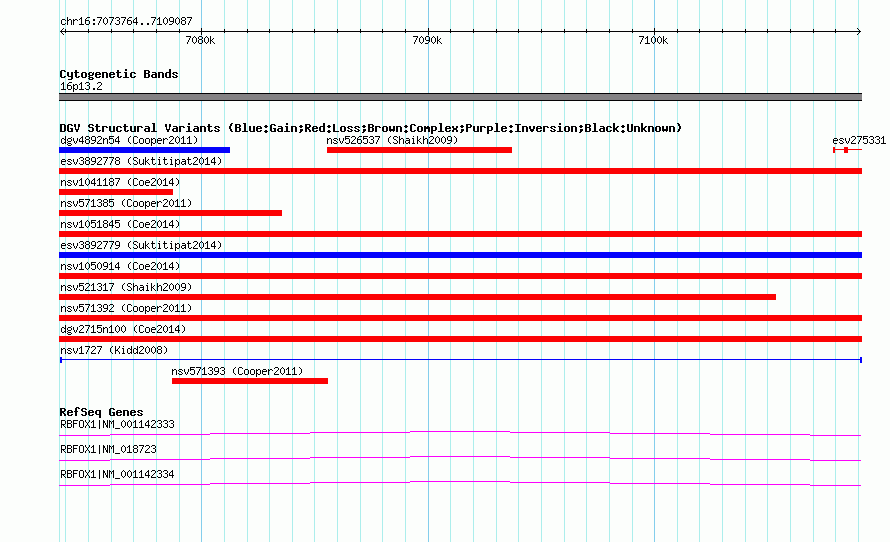Click the esv3892779 blue gain bar
890x542 pixels.
(461, 255)
